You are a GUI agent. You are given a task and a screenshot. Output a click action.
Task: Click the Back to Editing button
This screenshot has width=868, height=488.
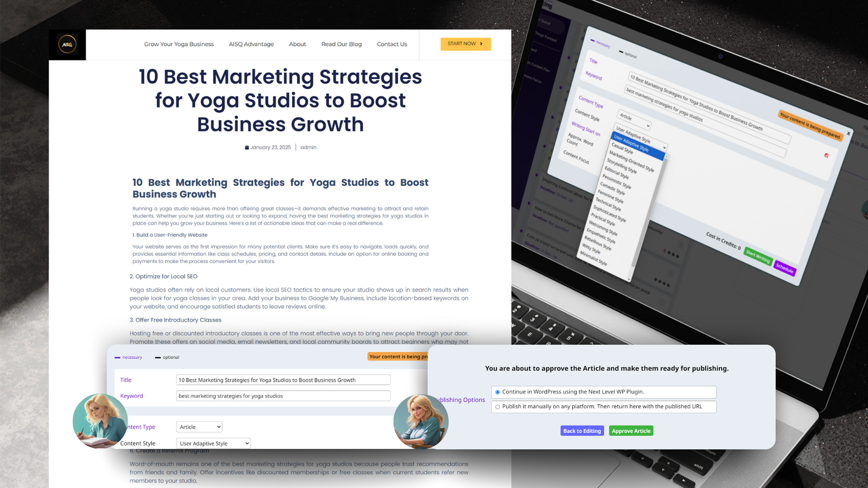coord(582,431)
